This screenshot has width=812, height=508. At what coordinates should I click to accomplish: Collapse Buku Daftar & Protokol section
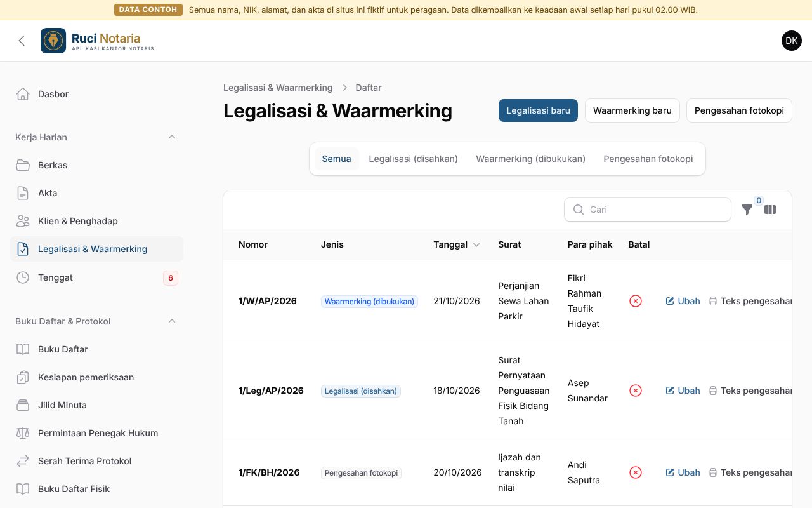tap(172, 321)
